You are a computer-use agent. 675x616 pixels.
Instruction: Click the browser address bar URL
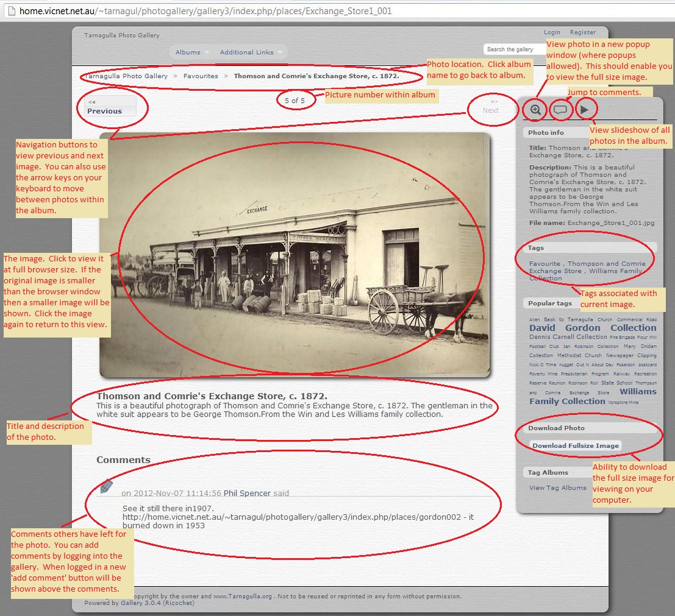[205, 11]
